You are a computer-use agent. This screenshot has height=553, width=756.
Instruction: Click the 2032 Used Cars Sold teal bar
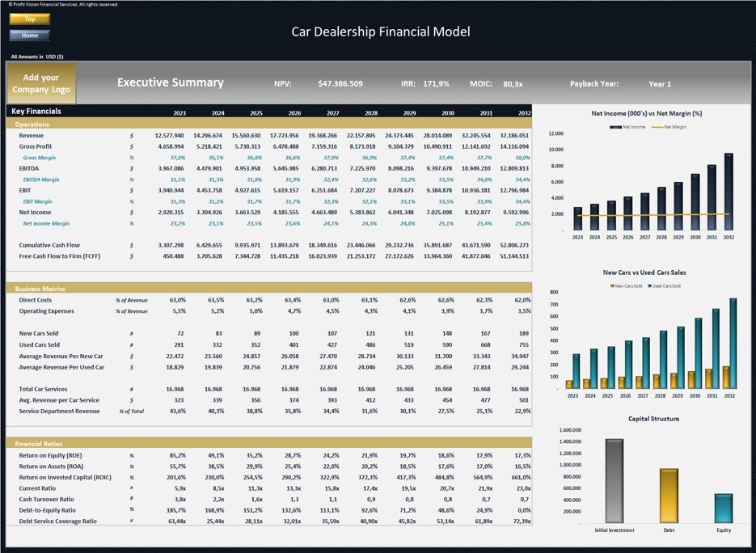(733, 344)
